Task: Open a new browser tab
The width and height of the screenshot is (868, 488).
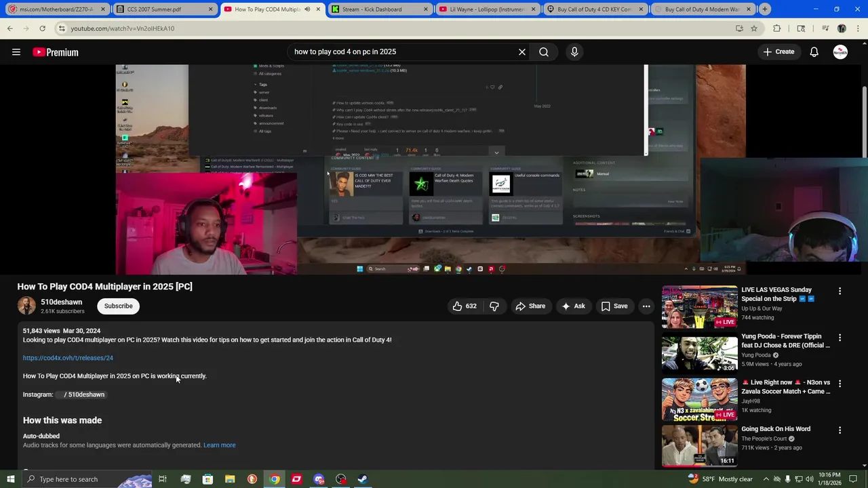Action: [764, 9]
